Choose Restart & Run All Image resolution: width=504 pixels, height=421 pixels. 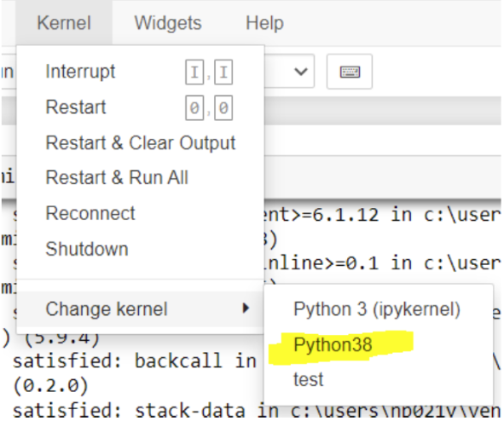pos(140,177)
